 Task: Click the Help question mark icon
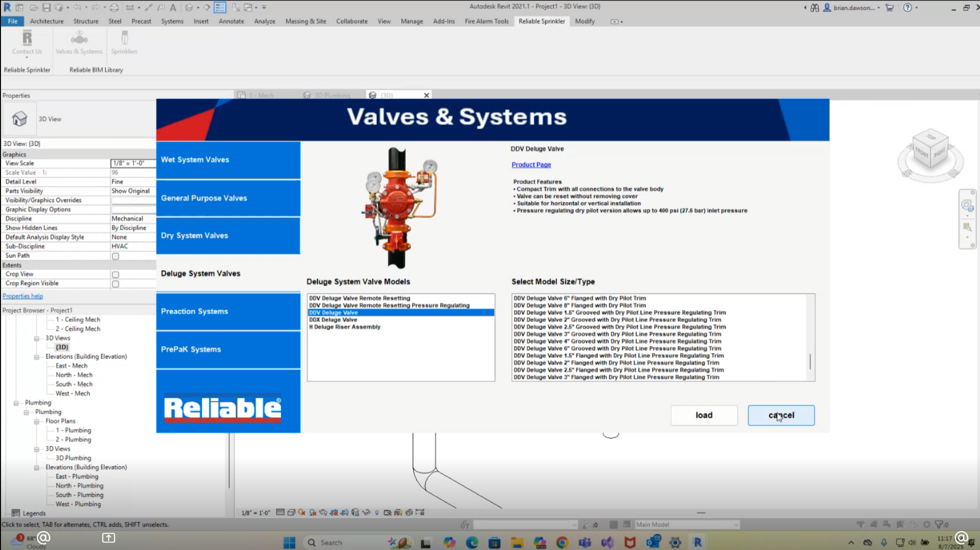click(907, 7)
